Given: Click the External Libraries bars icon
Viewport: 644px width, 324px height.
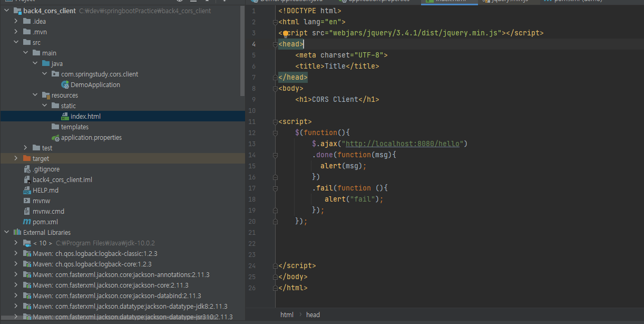Looking at the screenshot, I should coord(17,232).
